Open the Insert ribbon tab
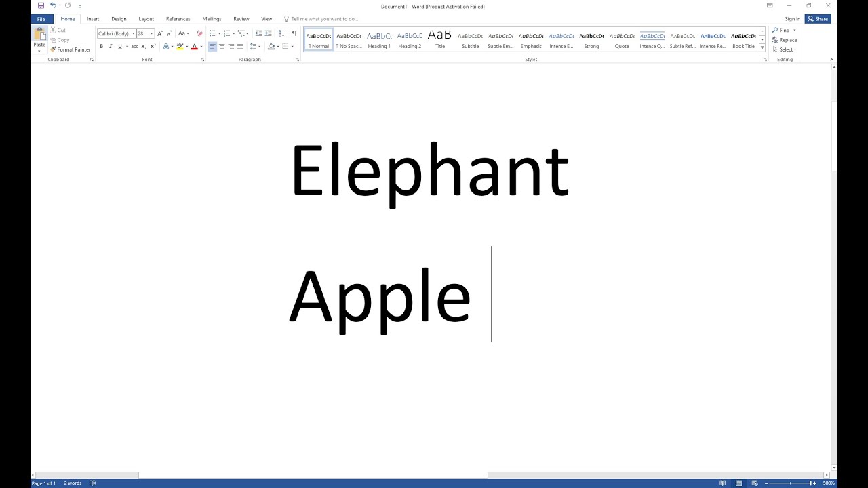 (x=93, y=19)
